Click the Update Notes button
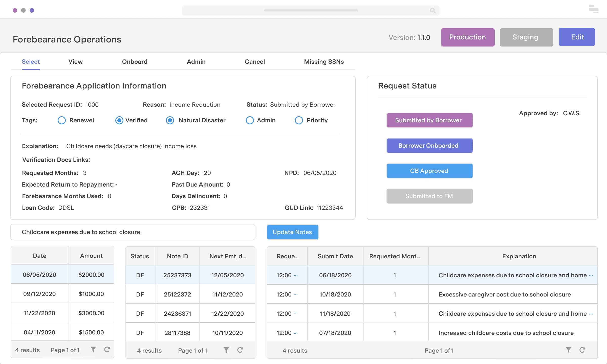 292,232
